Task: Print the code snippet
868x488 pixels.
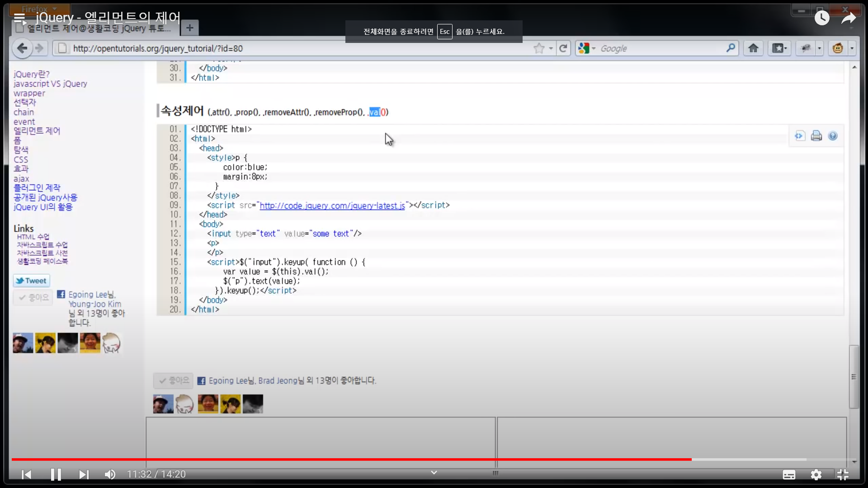Action: (x=816, y=136)
